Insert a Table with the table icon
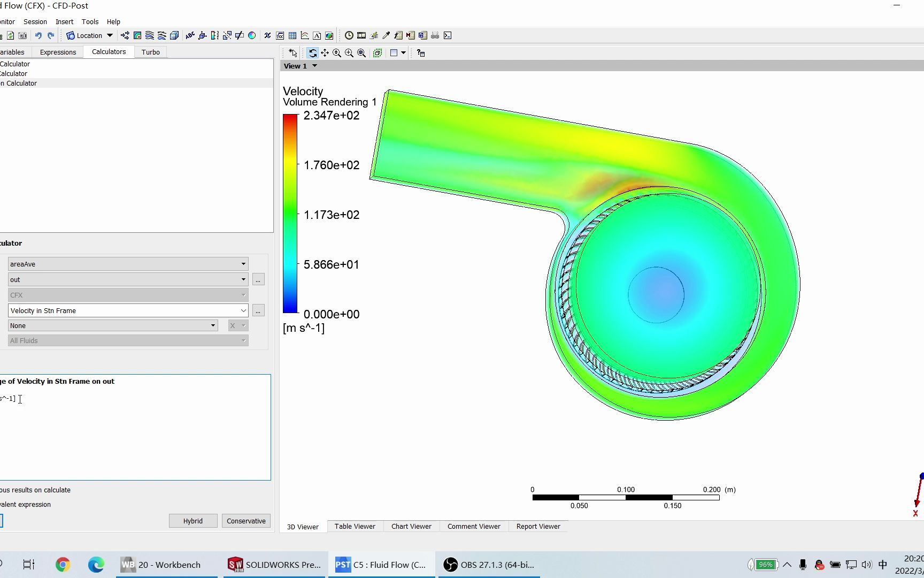This screenshot has height=578, width=924. pyautogui.click(x=292, y=35)
